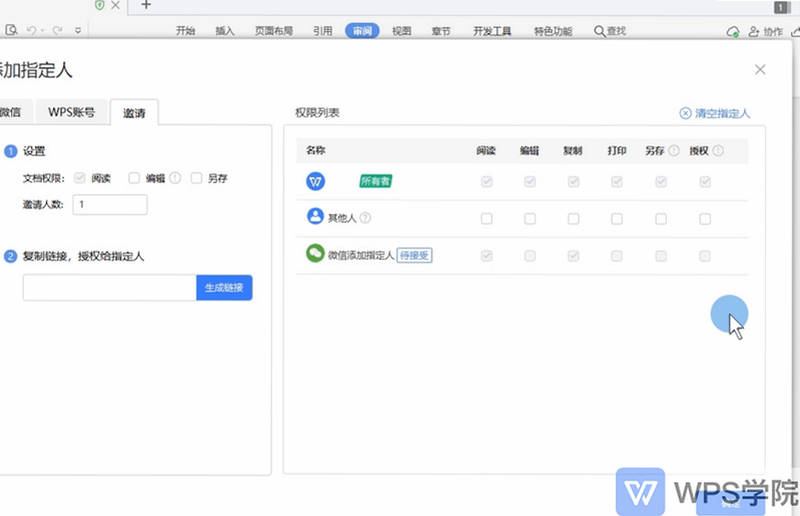Image resolution: width=800 pixels, height=516 pixels.
Task: Click the 邀请人数 input field
Action: [x=110, y=205]
